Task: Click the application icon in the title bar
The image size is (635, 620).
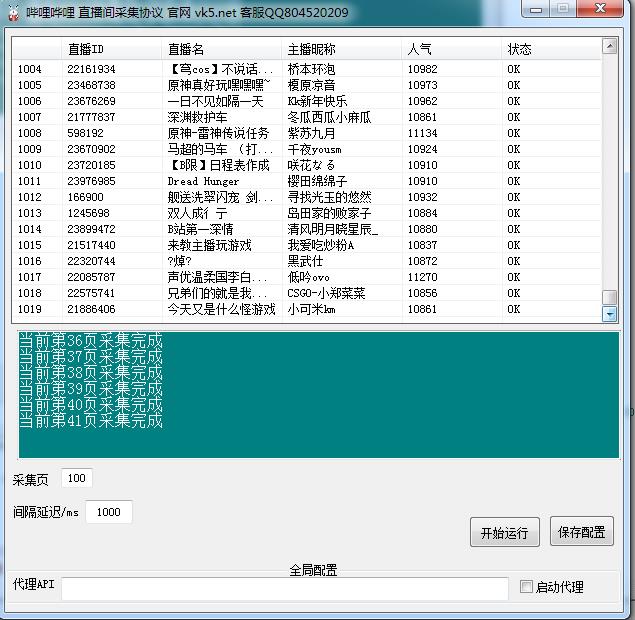Action: [x=13, y=13]
